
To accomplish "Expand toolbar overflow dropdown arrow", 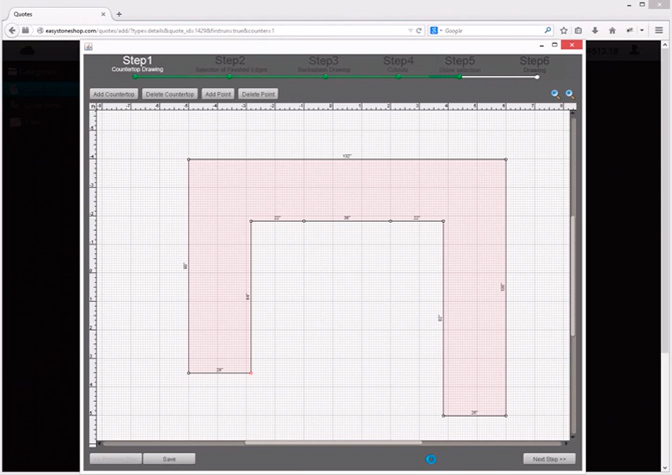I will coord(640,30).
